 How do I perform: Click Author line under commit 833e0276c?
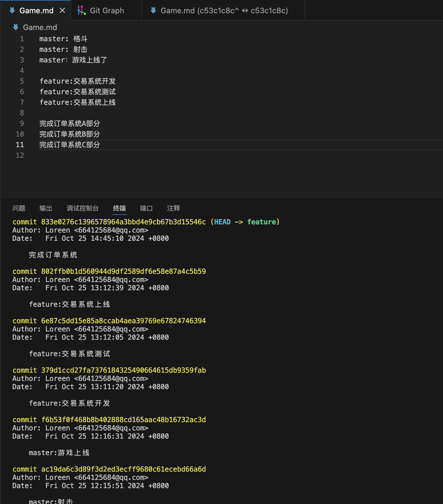pos(80,230)
